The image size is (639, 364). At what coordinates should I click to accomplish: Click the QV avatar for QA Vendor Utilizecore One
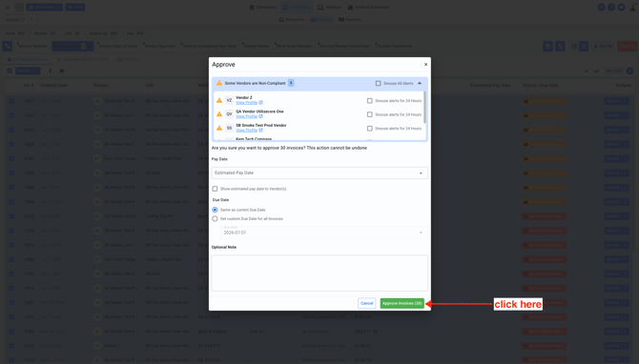coord(229,114)
